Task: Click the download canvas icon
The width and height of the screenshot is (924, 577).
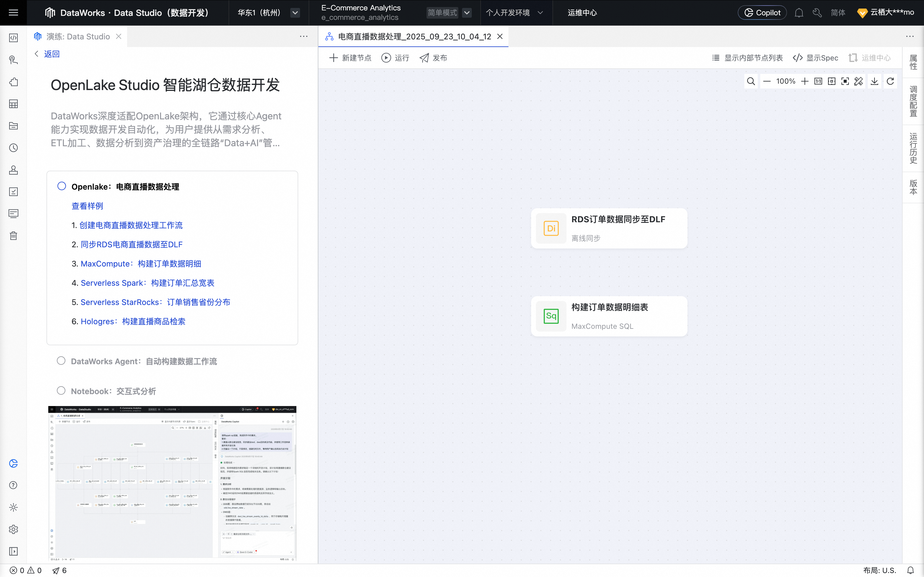Action: point(875,81)
